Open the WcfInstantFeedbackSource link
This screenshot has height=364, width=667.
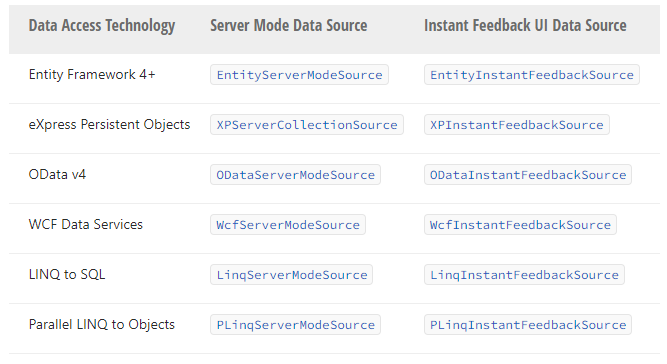[x=520, y=225]
